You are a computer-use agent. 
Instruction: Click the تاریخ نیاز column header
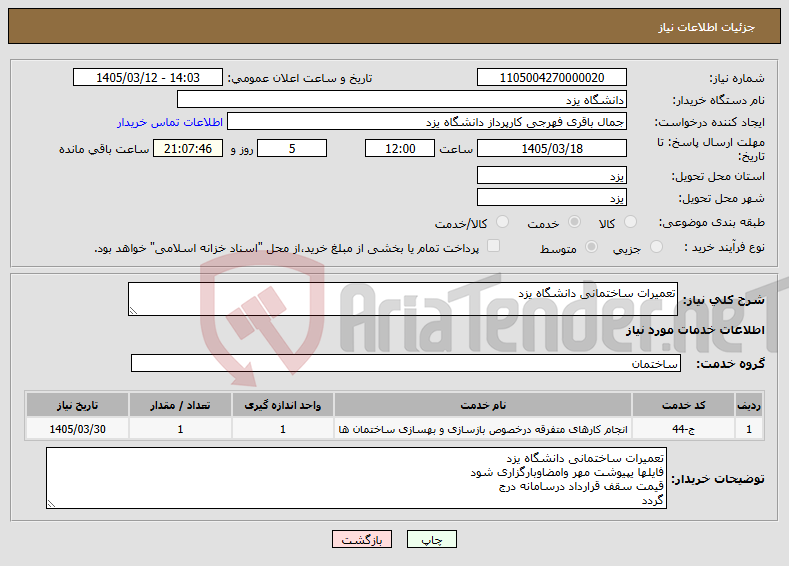pyautogui.click(x=77, y=405)
